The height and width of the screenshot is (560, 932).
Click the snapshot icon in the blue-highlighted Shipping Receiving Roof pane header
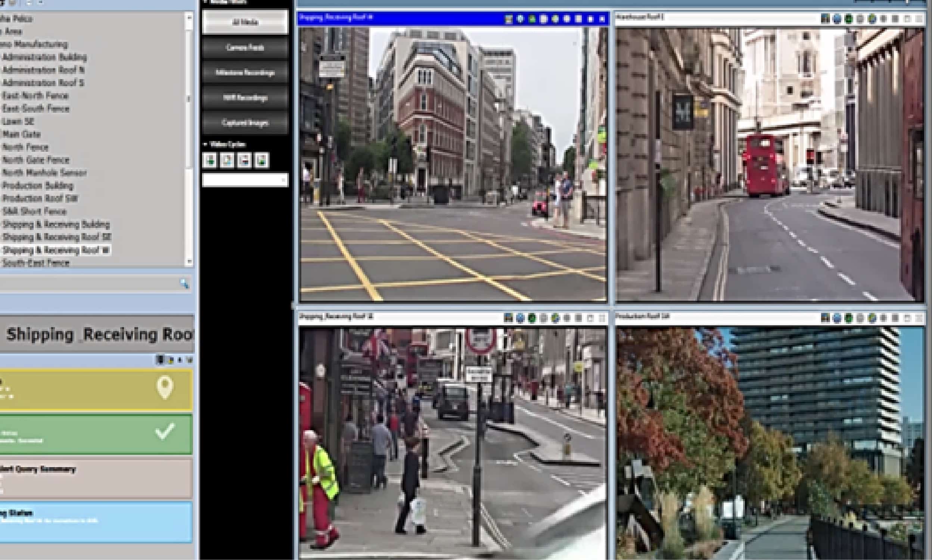coord(509,19)
